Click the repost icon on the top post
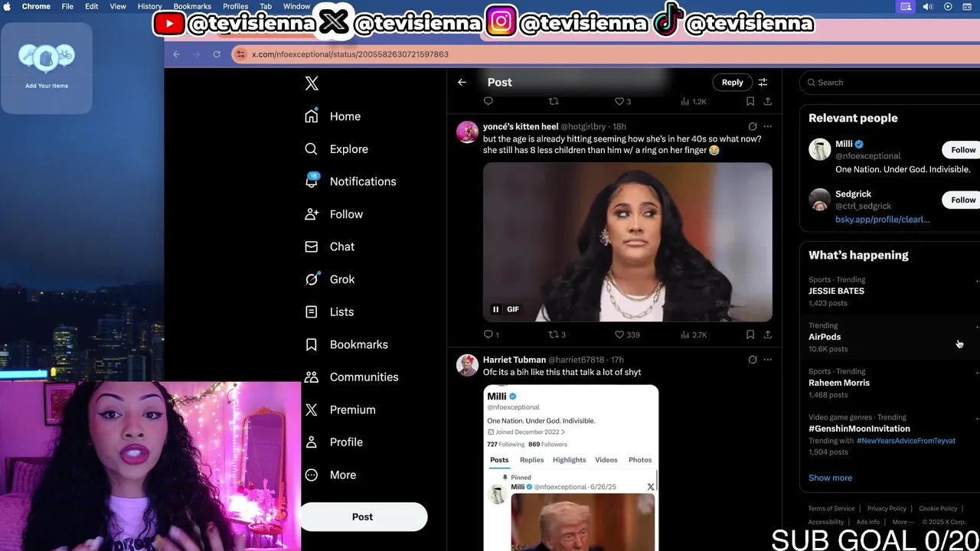 [x=554, y=101]
